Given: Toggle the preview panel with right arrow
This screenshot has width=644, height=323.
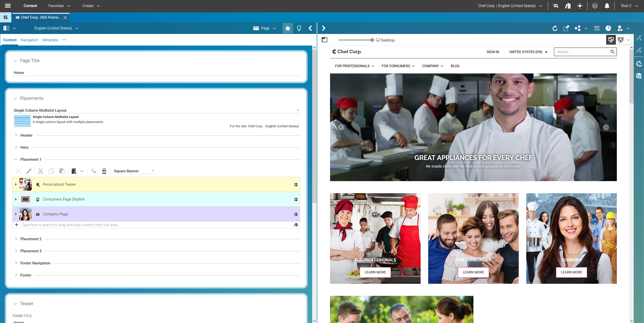Looking at the screenshot, I should tap(324, 28).
